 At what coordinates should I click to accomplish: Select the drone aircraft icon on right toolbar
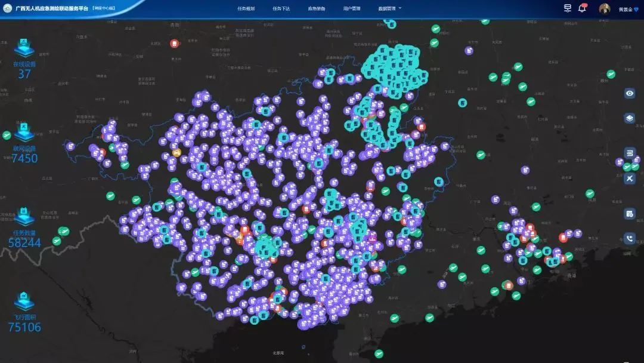tap(630, 179)
